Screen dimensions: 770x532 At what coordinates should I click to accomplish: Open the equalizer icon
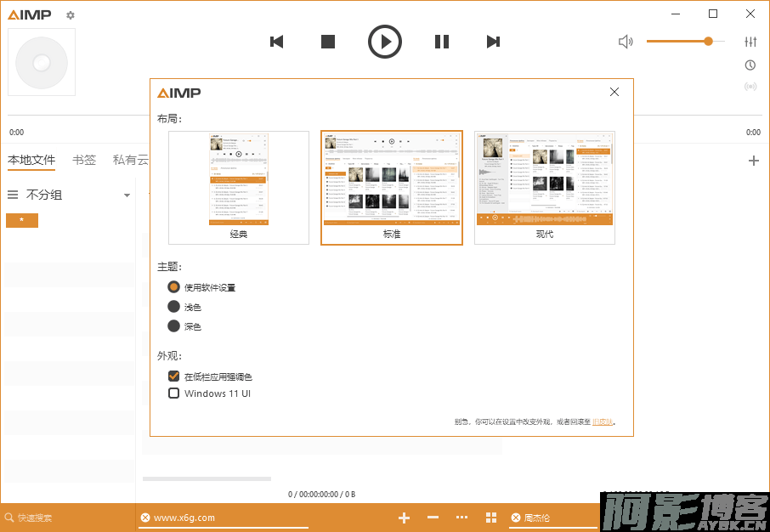[x=750, y=42]
